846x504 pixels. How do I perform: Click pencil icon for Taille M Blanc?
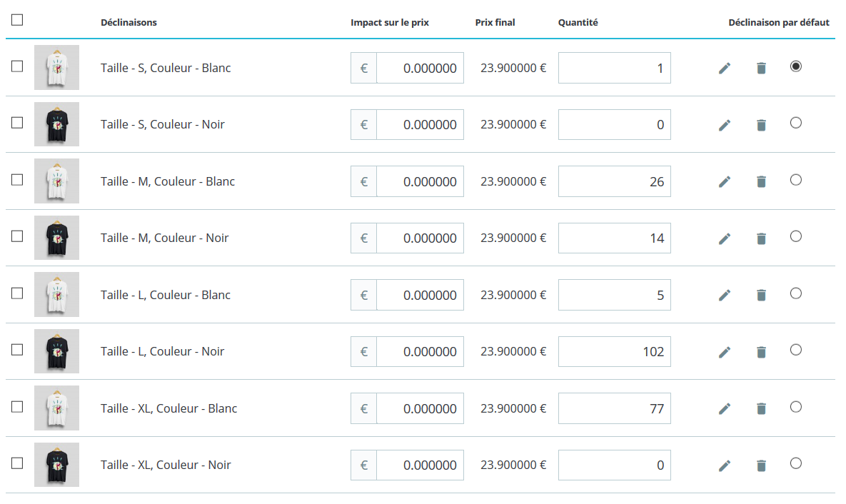click(725, 182)
